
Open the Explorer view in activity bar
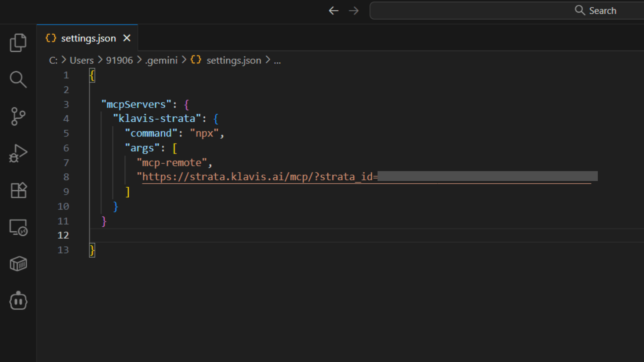click(x=18, y=43)
